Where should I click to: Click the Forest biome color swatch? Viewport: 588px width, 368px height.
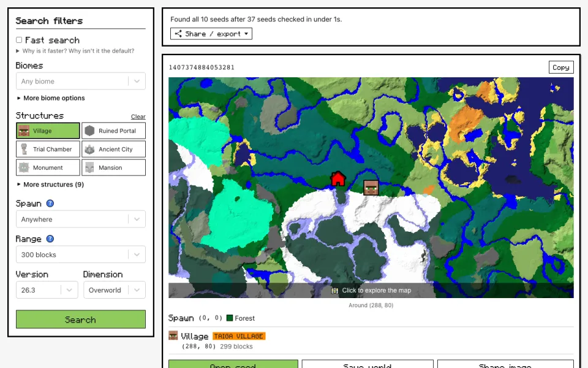pyautogui.click(x=230, y=318)
